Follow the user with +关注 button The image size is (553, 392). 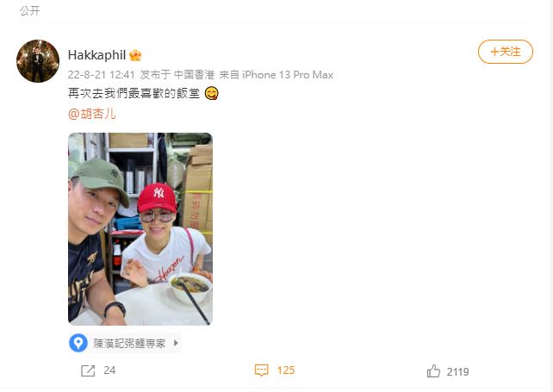pyautogui.click(x=506, y=52)
